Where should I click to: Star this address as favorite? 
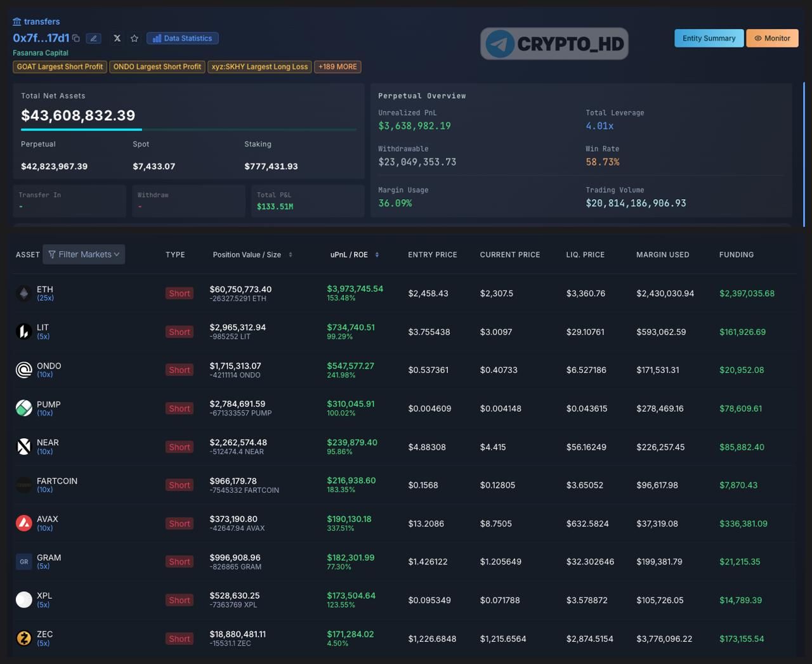[134, 38]
